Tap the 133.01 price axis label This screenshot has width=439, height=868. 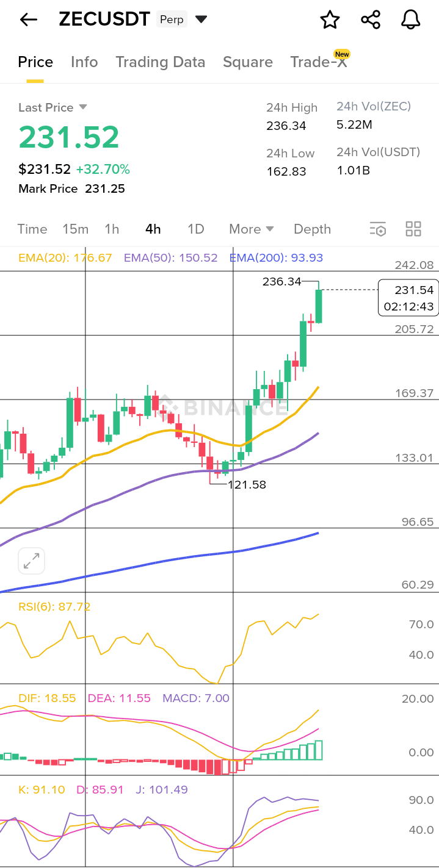[414, 458]
